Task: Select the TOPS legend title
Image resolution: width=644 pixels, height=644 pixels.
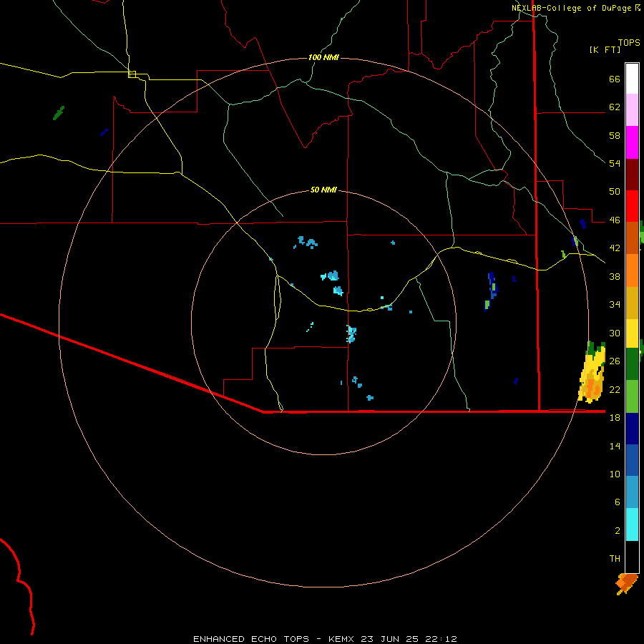Action: (x=629, y=42)
